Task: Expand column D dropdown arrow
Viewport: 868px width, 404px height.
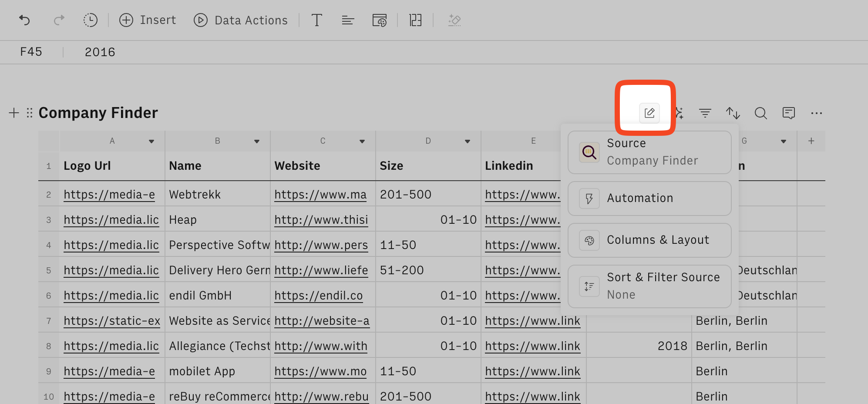Action: click(x=468, y=141)
